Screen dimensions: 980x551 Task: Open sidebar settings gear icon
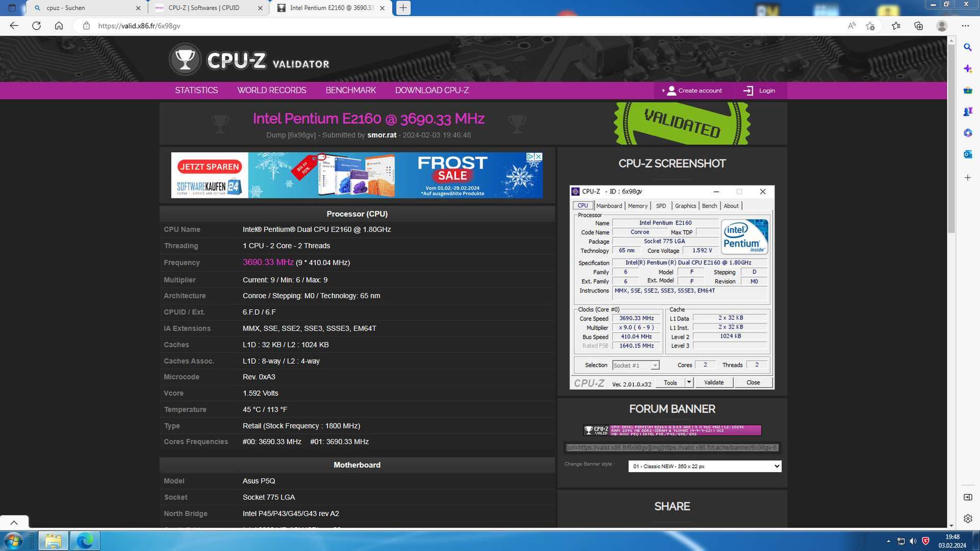[968, 518]
